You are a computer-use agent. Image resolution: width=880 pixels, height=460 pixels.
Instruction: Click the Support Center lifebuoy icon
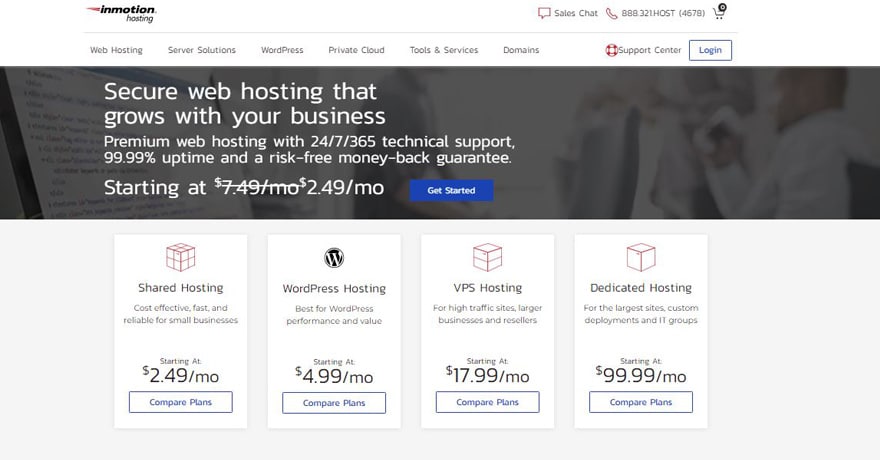click(x=611, y=50)
